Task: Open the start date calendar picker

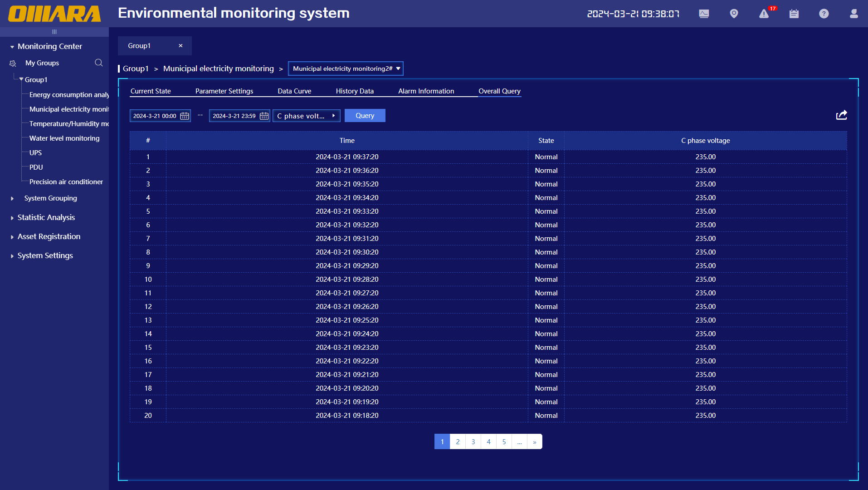Action: (185, 116)
